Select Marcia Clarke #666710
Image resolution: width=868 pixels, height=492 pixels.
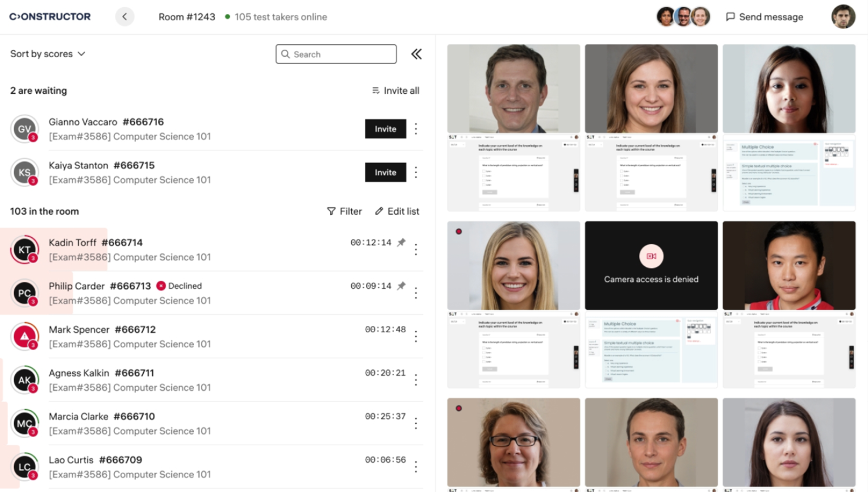(x=102, y=416)
